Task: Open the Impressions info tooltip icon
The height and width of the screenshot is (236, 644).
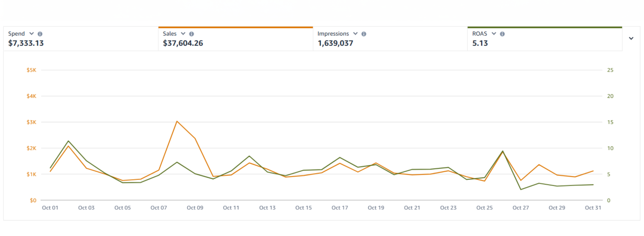Action: (364, 34)
